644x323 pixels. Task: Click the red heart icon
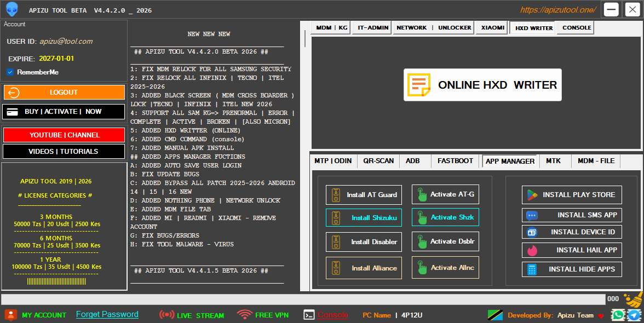click(601, 316)
